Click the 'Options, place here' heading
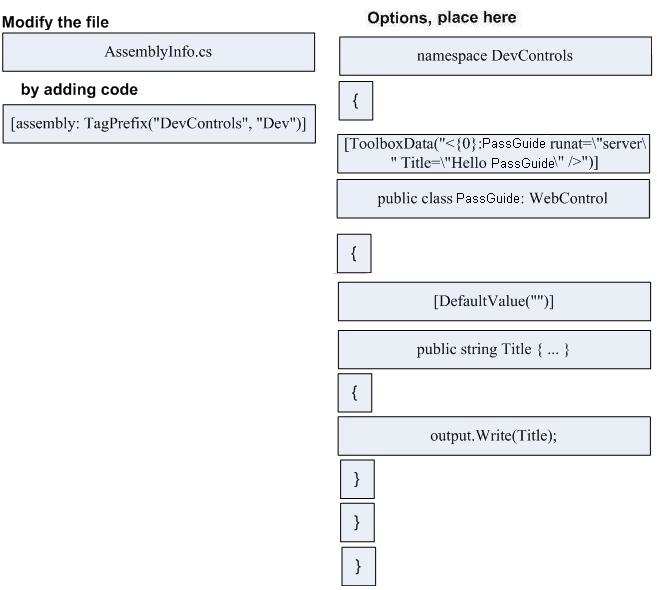The image size is (657, 590). point(442,18)
